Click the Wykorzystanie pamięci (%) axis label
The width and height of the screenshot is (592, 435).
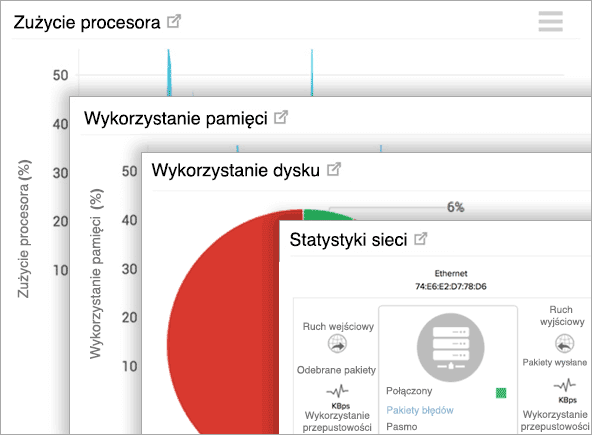[96, 274]
